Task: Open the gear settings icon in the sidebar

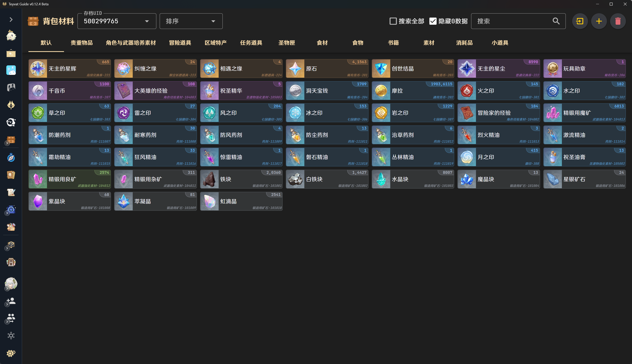Action: coord(11,353)
